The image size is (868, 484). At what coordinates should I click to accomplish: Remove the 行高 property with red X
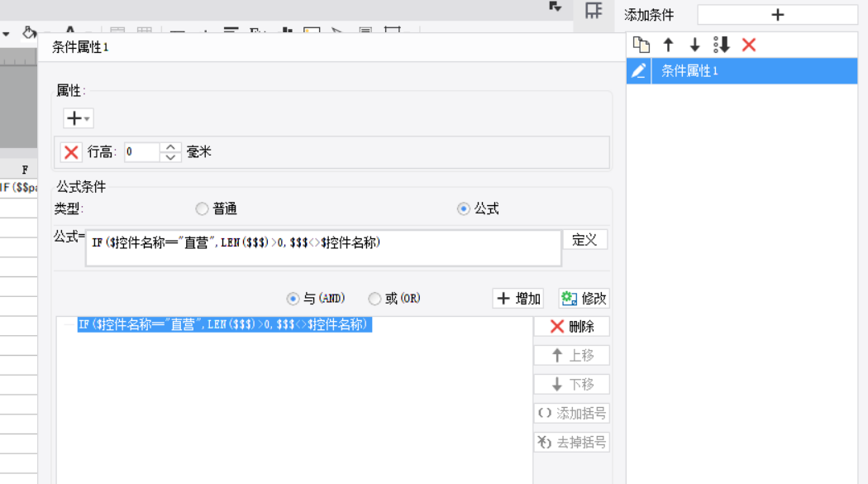pyautogui.click(x=71, y=152)
